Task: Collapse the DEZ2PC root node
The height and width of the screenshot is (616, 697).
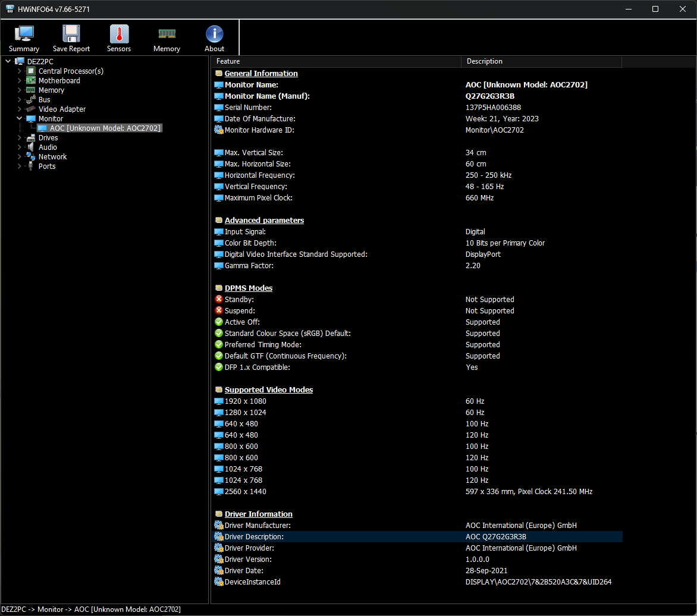Action: coord(8,61)
